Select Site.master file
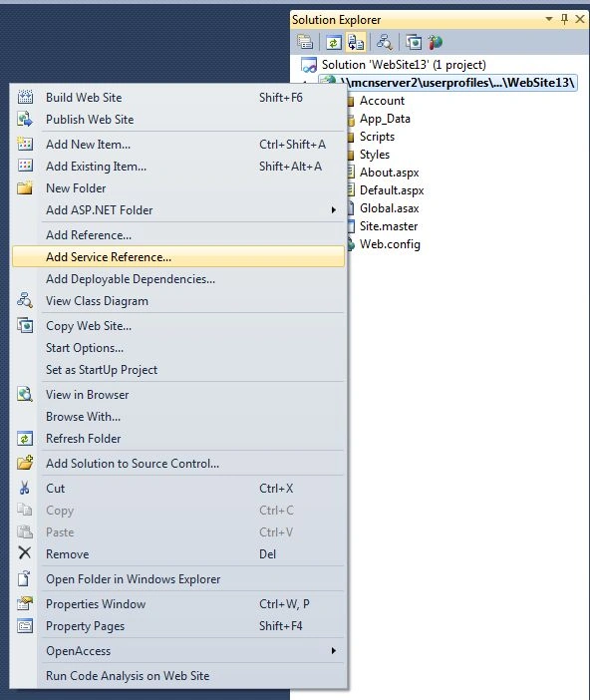This screenshot has height=700, width=590. coord(389,226)
